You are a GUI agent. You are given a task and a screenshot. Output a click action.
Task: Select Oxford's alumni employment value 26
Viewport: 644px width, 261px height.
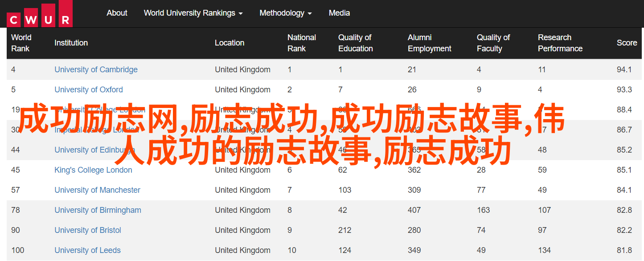[x=412, y=90]
